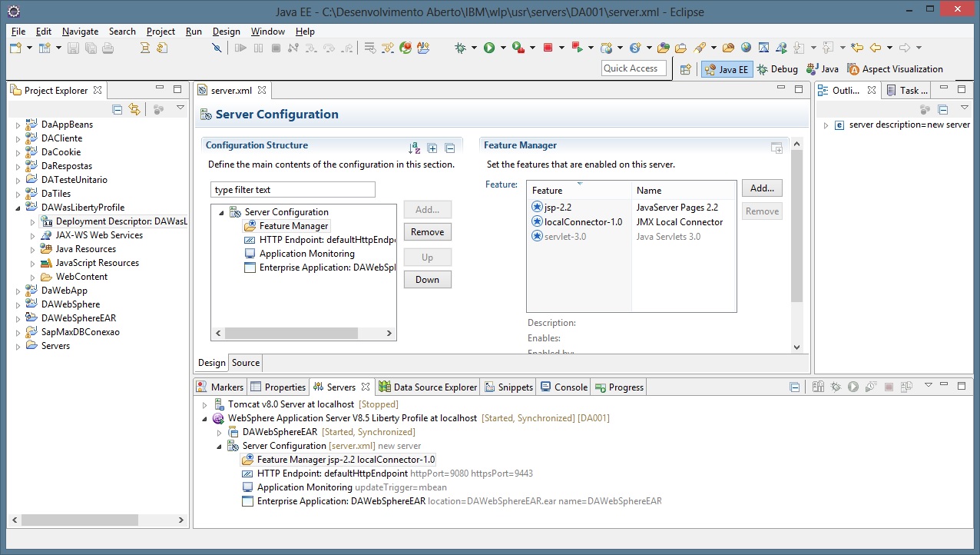980x555 pixels.
Task: Switch to the Source tab
Action: tap(246, 363)
